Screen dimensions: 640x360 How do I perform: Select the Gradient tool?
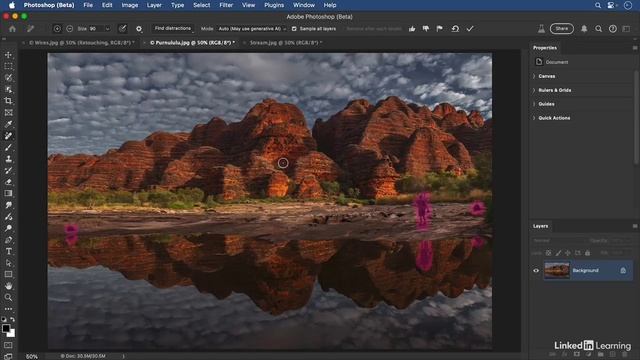pyautogui.click(x=8, y=193)
